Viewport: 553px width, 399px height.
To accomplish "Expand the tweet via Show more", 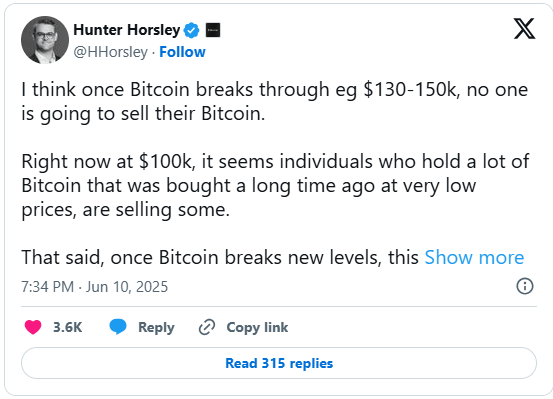I will point(474,257).
